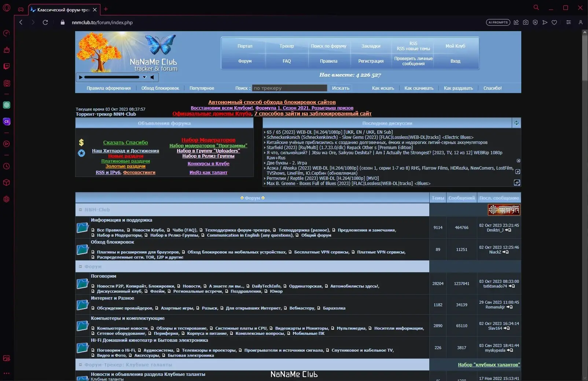Click the audio player progress bar
The image size is (588, 381).
(112, 77)
